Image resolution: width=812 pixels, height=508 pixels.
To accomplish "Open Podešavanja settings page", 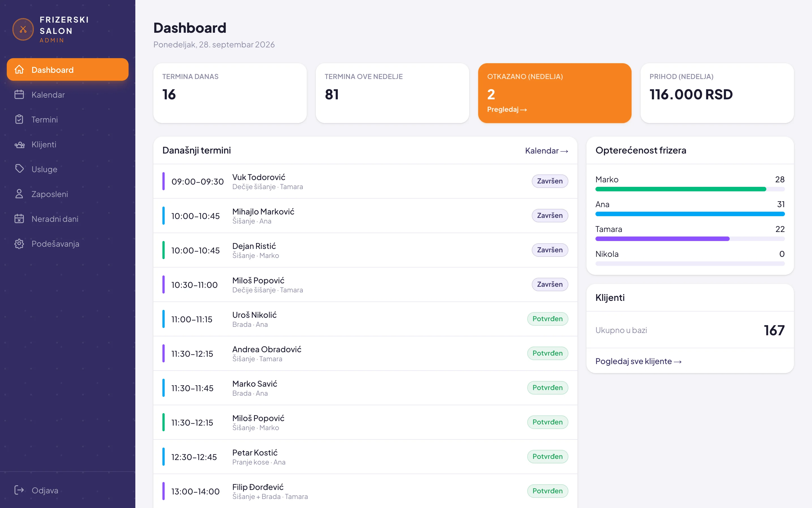I will 67,244.
